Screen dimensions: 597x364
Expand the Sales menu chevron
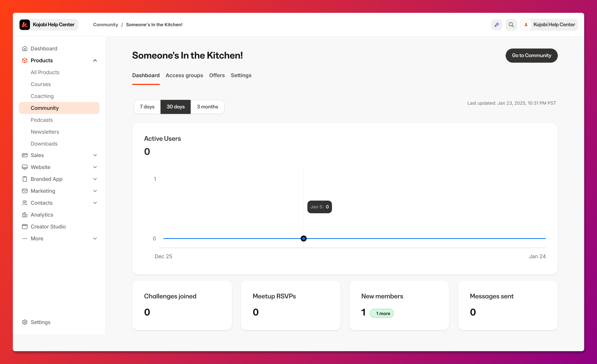(95, 155)
